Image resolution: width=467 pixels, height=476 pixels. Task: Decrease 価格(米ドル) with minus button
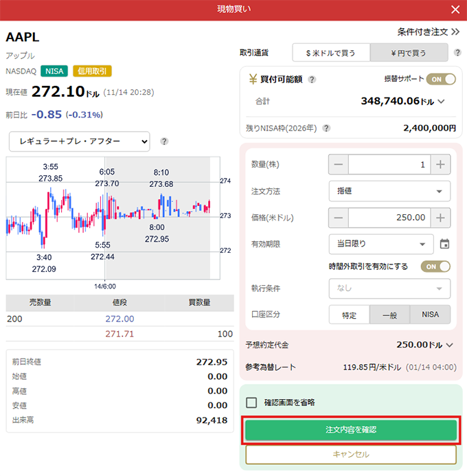[339, 218]
